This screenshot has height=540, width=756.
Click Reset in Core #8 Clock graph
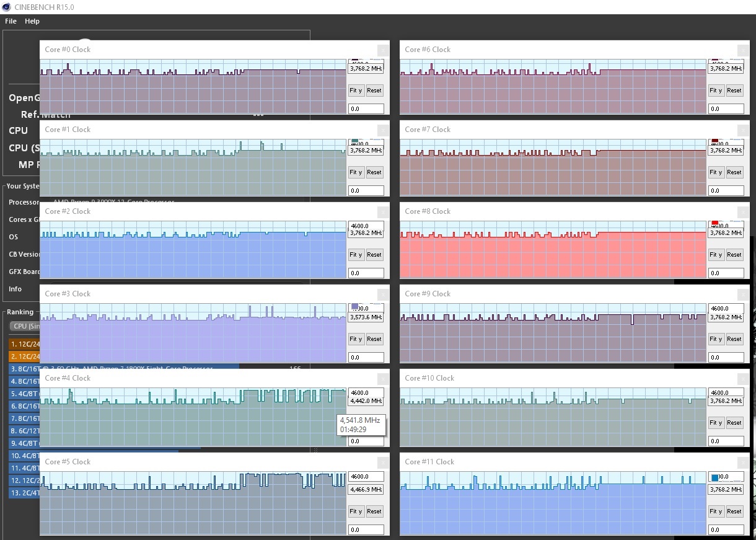click(734, 255)
